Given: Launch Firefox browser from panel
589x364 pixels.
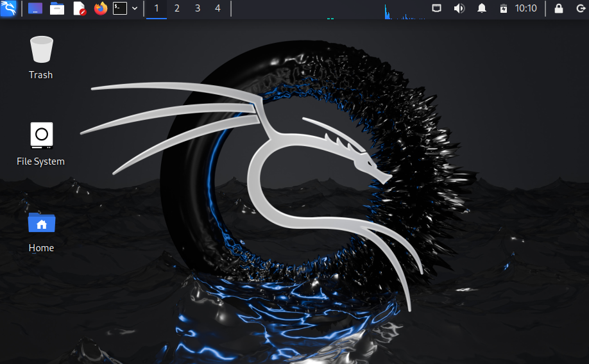Looking at the screenshot, I should (100, 8).
